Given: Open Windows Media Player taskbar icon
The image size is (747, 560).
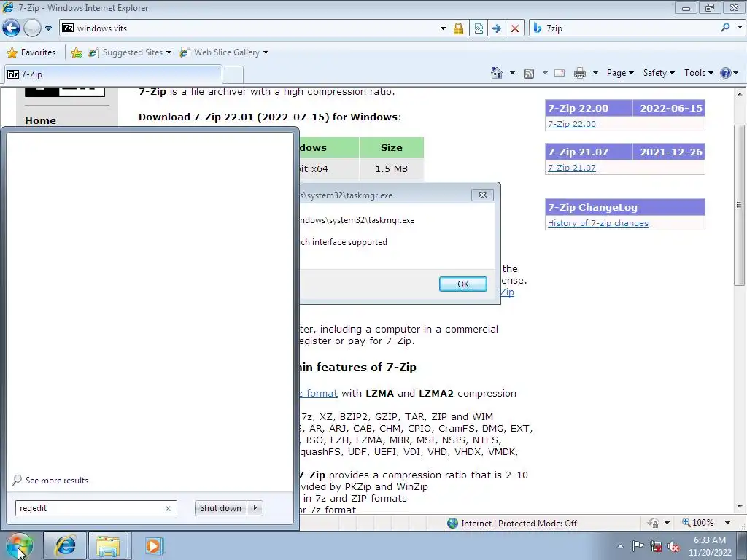Looking at the screenshot, I should [153, 545].
